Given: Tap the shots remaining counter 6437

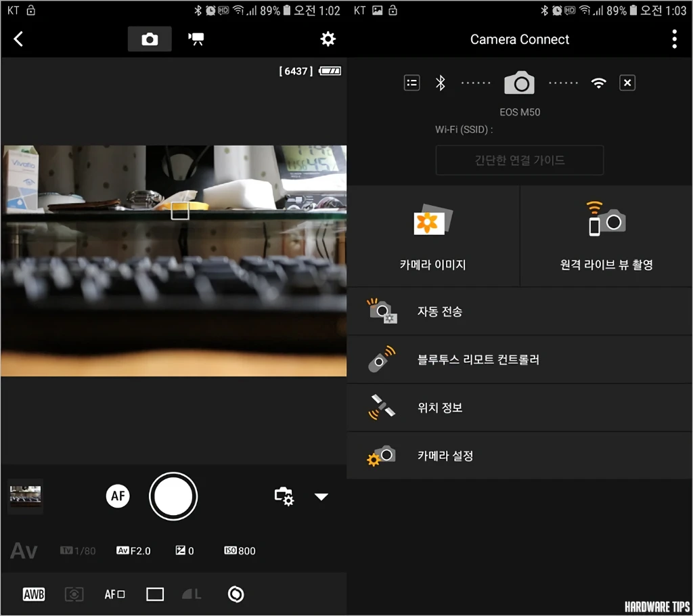Looking at the screenshot, I should click(296, 71).
